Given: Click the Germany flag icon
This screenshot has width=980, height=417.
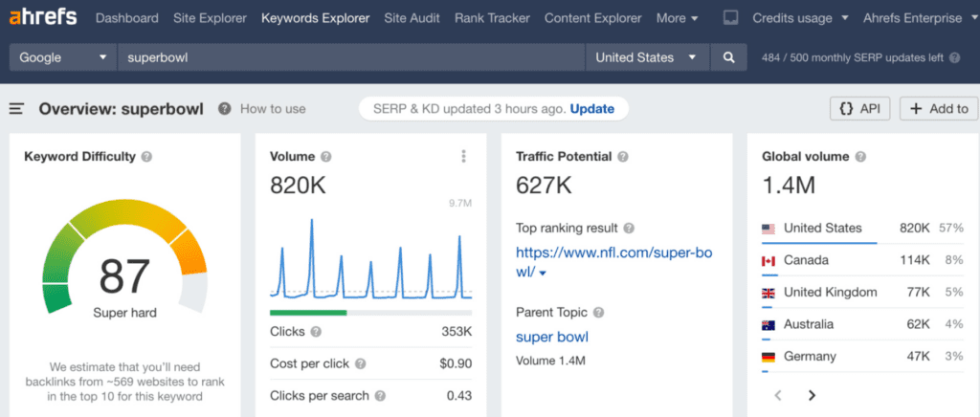Looking at the screenshot, I should pyautogui.click(x=768, y=357).
